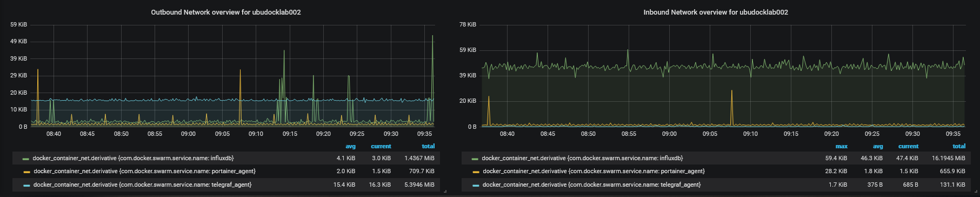Viewport: 980px width, 197px height.
Task: Toggle portainer_agent series in Inbound legend
Action: [x=594, y=171]
